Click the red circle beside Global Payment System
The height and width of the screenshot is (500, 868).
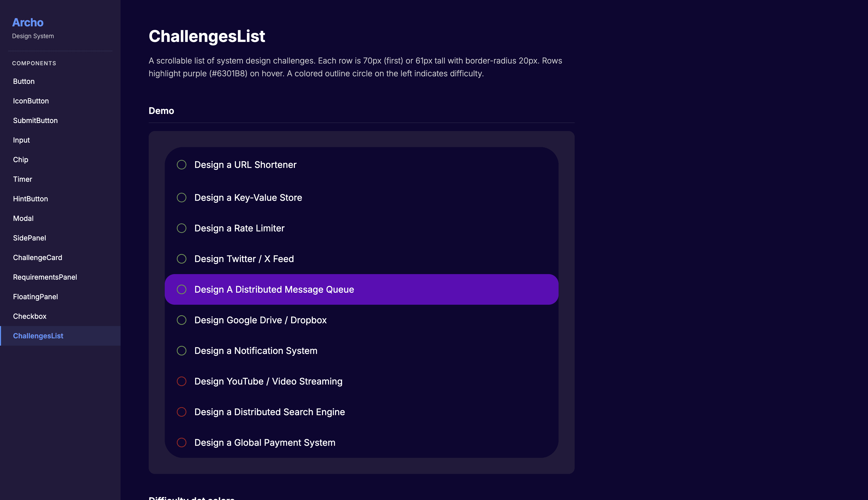(x=181, y=442)
